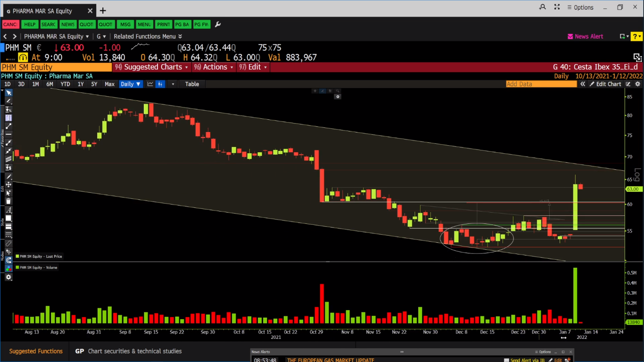Click the green MSG button
Viewport: 644px width, 362px height.
pyautogui.click(x=125, y=24)
